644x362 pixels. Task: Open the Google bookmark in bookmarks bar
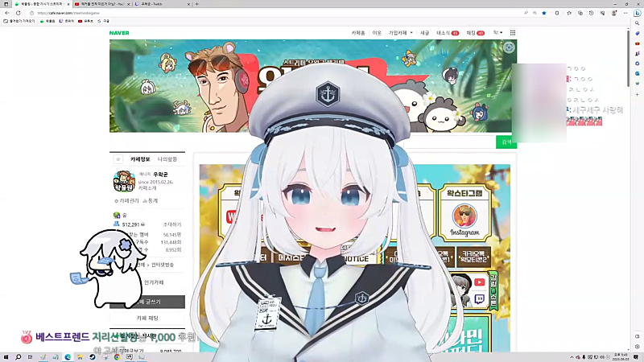(x=104, y=21)
